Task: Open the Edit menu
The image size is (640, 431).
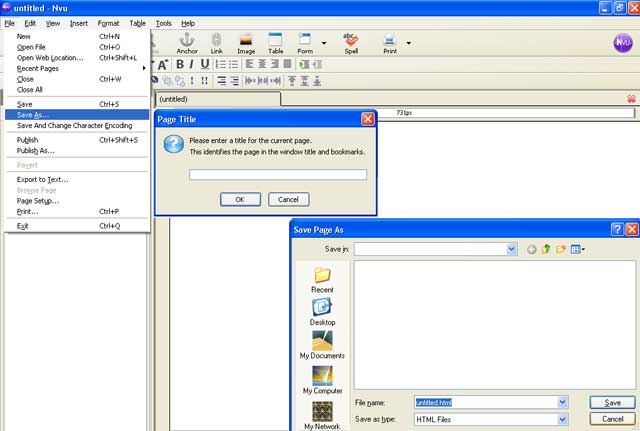Action: click(30, 23)
